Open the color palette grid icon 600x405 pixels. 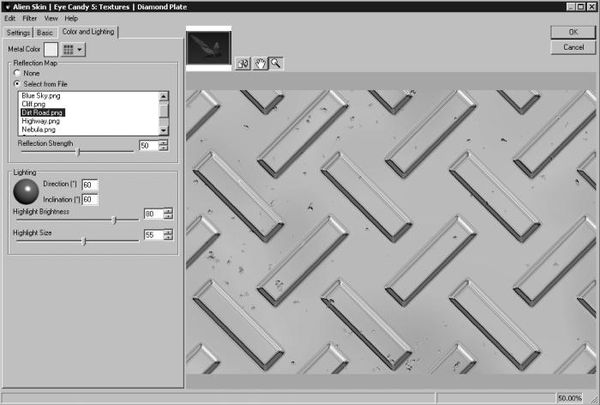(x=67, y=48)
